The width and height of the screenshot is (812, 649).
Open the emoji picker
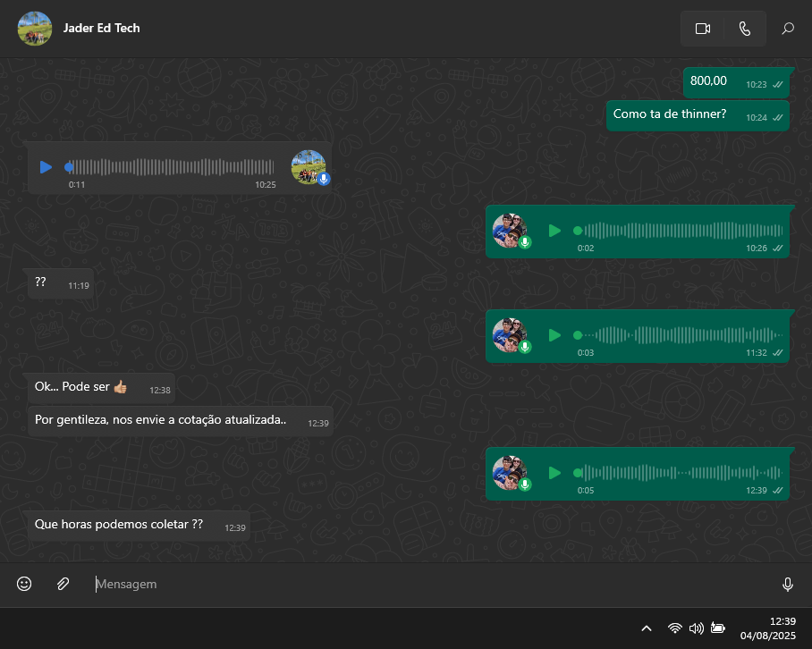(x=24, y=584)
